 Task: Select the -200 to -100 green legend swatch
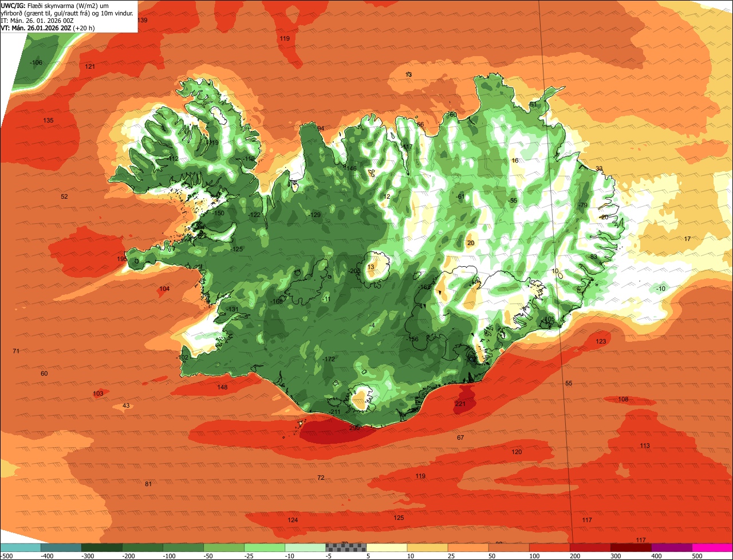pos(142,547)
